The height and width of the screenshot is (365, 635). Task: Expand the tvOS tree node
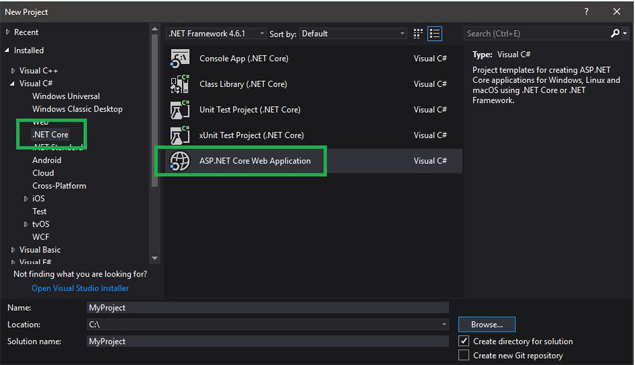point(26,224)
